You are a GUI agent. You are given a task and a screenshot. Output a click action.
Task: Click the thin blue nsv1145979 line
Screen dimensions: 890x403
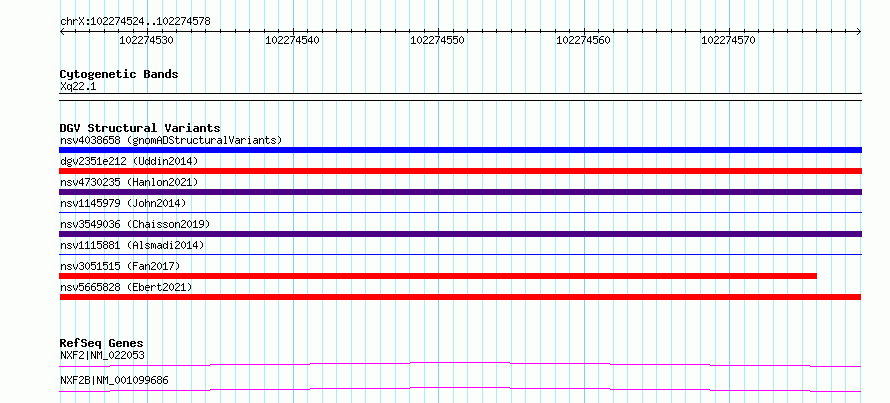tap(460, 213)
